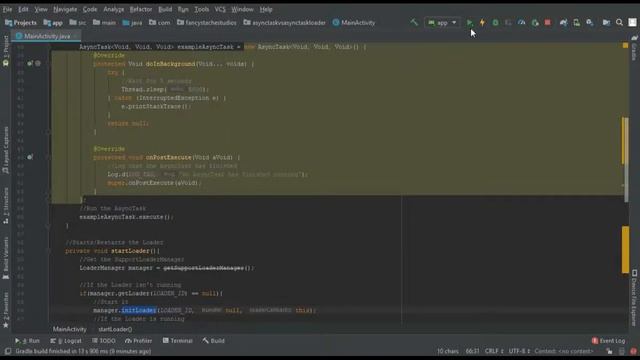Click the asynctaskvsasynctaskloader breadcrumb folder
Image resolution: width=640 pixels, height=360 pixels.
[x=284, y=23]
